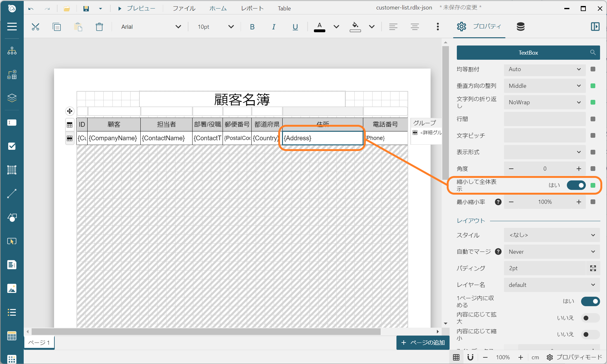
Task: Select the ページ 1 page tab
Action: [39, 343]
